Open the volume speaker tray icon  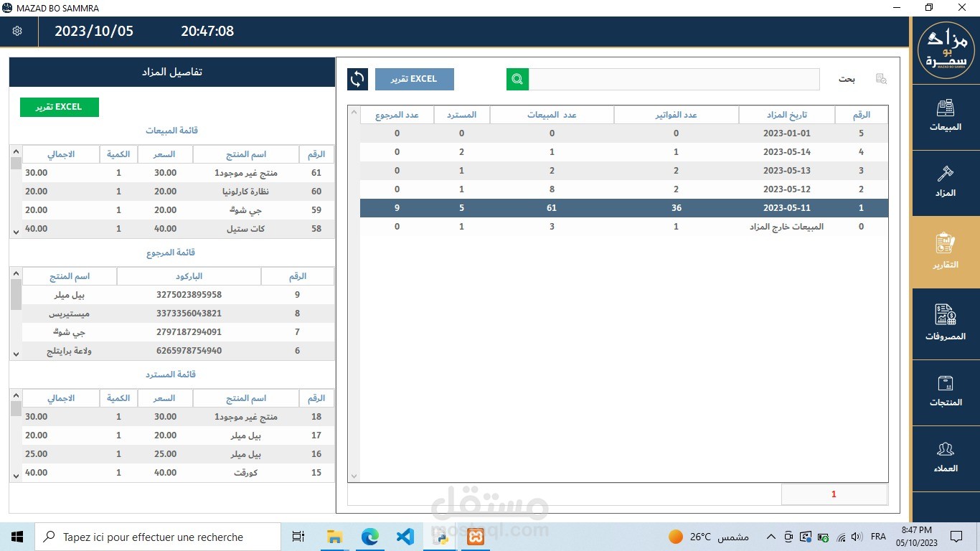[856, 537]
